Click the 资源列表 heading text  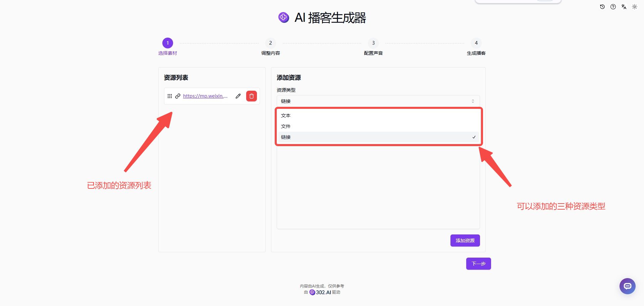[176, 78]
